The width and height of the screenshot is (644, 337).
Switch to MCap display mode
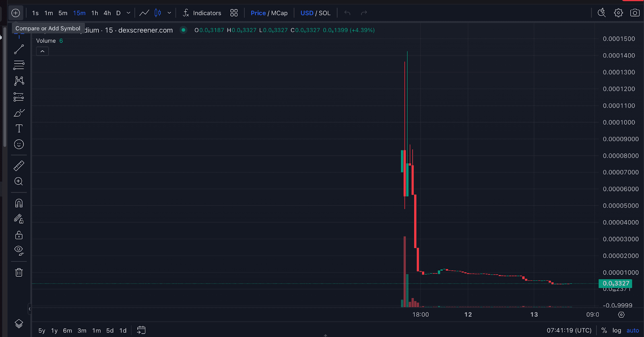(x=279, y=13)
